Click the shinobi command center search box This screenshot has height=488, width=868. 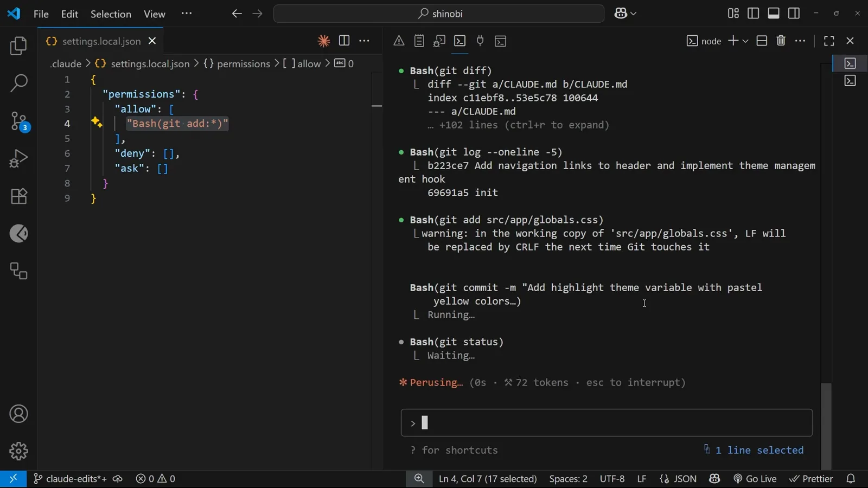439,14
